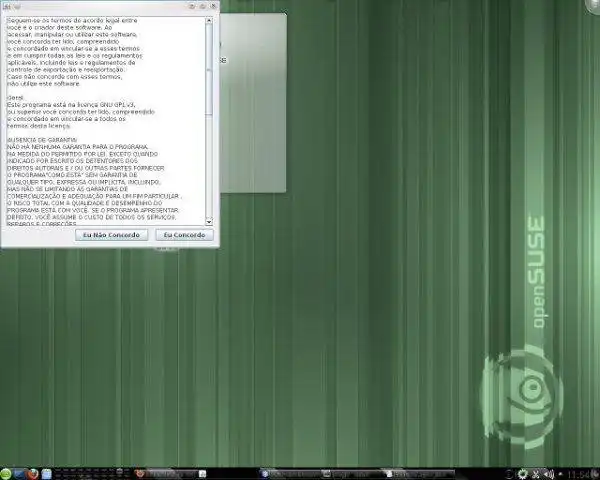
Task: Launch Firefox from the panel
Action: coord(33,474)
